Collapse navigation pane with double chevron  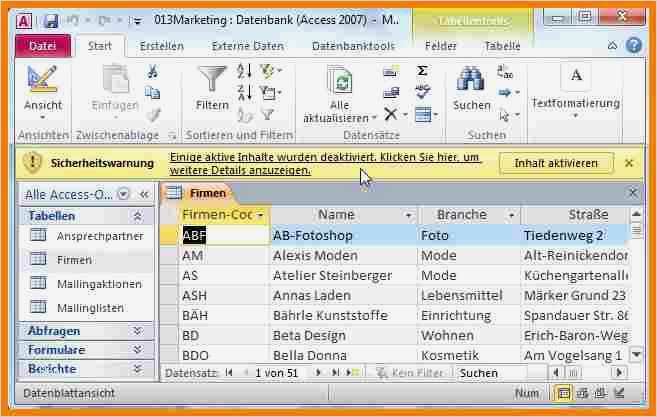pyautogui.click(x=145, y=194)
